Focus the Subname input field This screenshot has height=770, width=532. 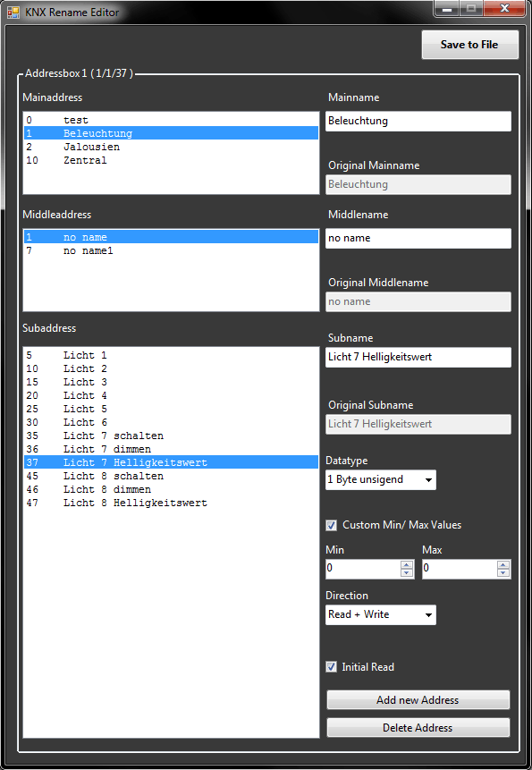tap(418, 358)
